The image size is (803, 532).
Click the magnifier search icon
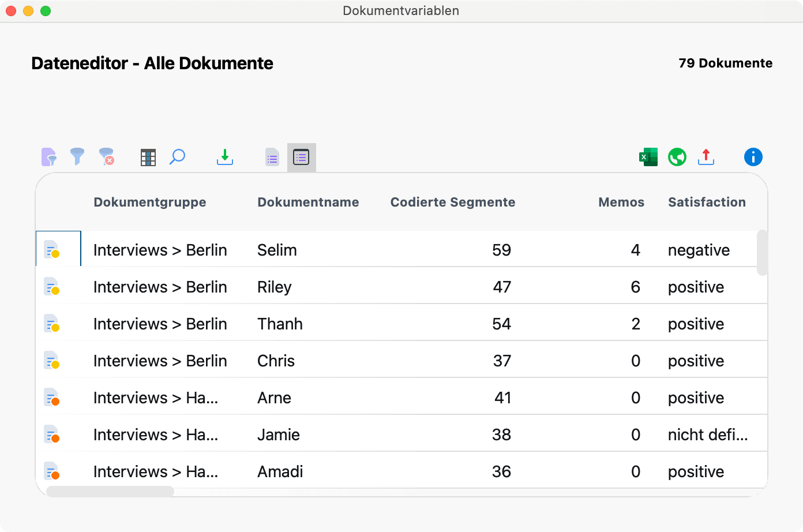[x=178, y=157]
